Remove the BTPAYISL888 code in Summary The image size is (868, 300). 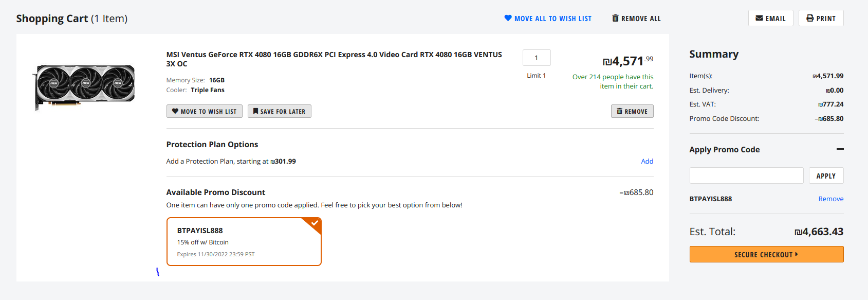click(x=830, y=199)
